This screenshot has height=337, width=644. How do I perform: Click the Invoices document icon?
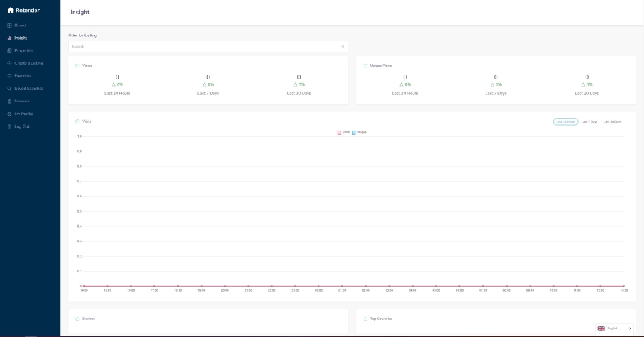pos(9,101)
